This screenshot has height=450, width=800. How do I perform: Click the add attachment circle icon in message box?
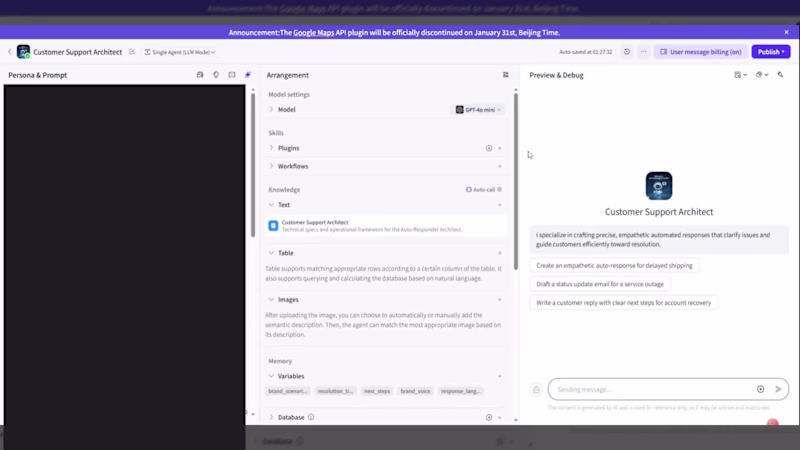(x=761, y=389)
